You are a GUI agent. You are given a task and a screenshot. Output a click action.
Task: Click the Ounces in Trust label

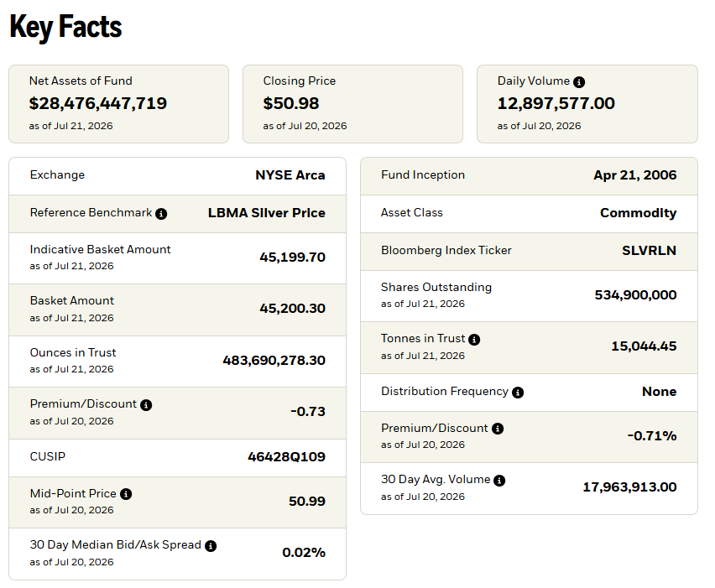pyautogui.click(x=73, y=353)
